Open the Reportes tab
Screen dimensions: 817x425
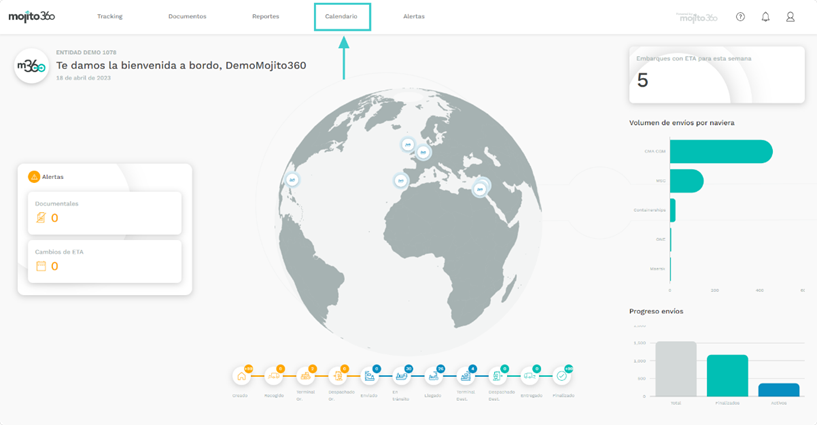pyautogui.click(x=266, y=17)
